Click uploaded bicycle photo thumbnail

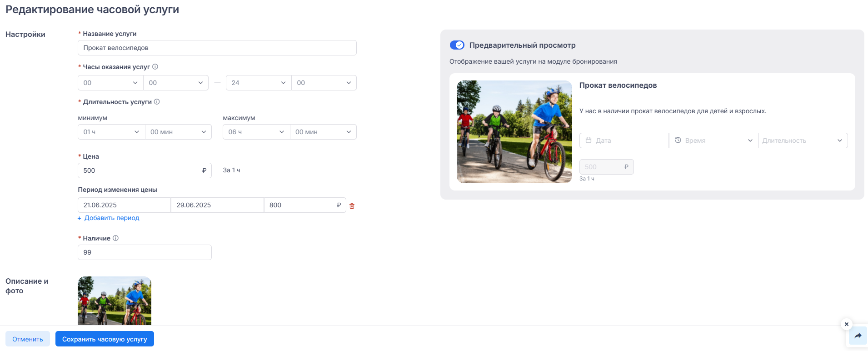[115, 301]
